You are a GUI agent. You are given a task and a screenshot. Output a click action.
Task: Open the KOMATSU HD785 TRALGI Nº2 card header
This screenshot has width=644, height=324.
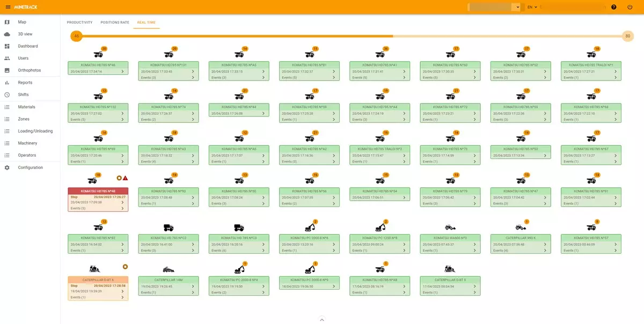coord(380,149)
